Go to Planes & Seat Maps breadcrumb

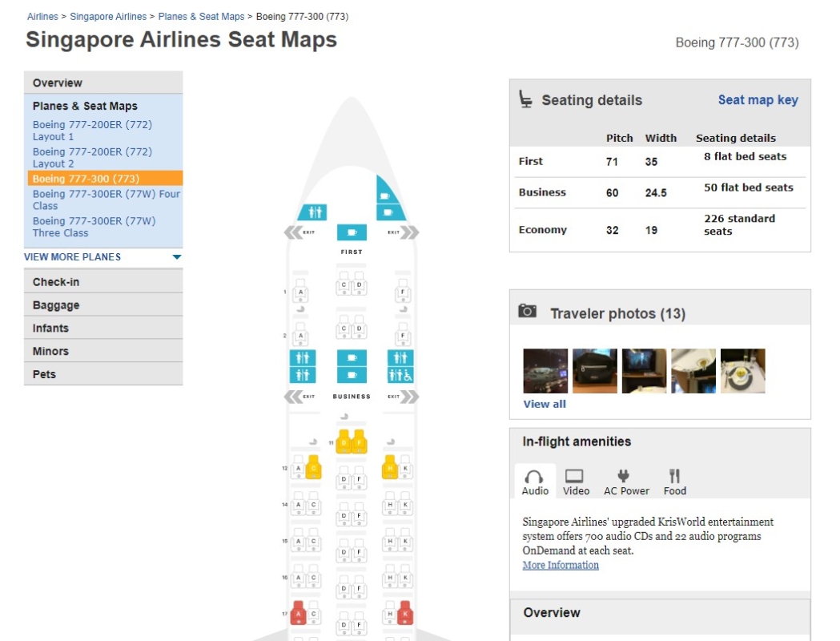point(201,16)
